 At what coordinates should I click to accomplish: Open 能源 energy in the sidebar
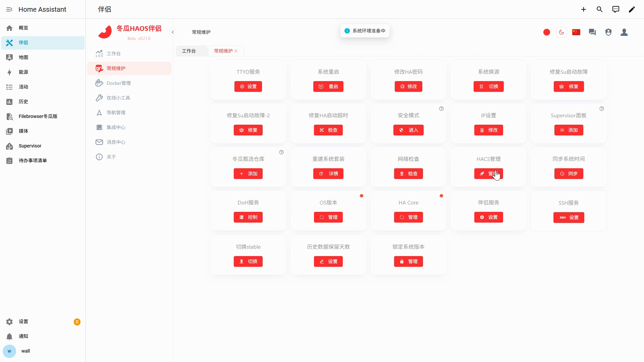[x=43, y=72]
